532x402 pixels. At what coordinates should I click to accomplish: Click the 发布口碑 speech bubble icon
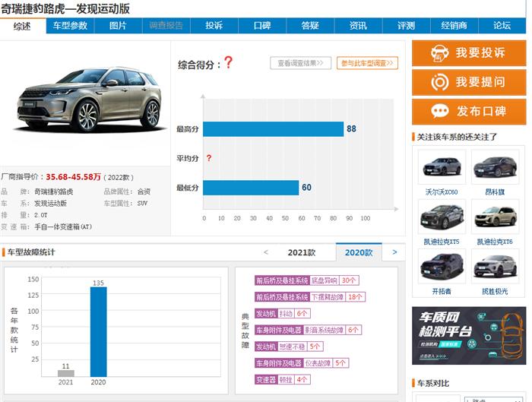440,111
